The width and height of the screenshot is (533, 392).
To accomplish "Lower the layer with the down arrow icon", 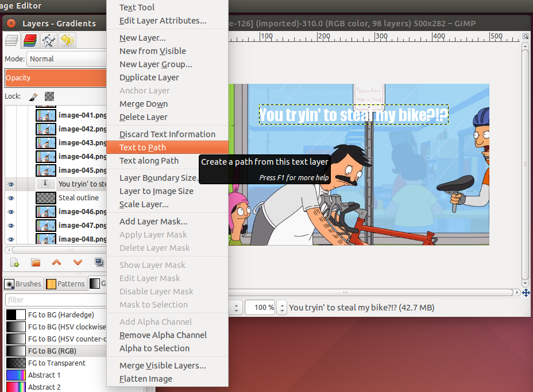I will coord(78,263).
